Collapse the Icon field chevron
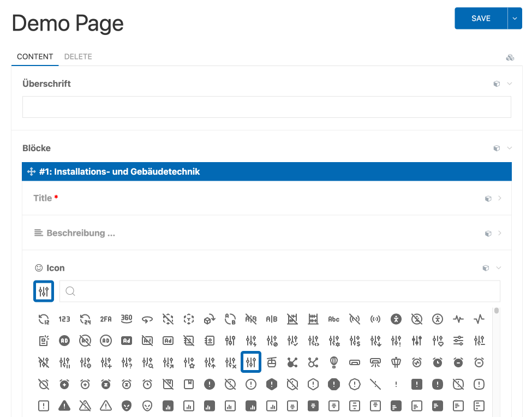Screen dimensions: 532x417 [499, 268]
